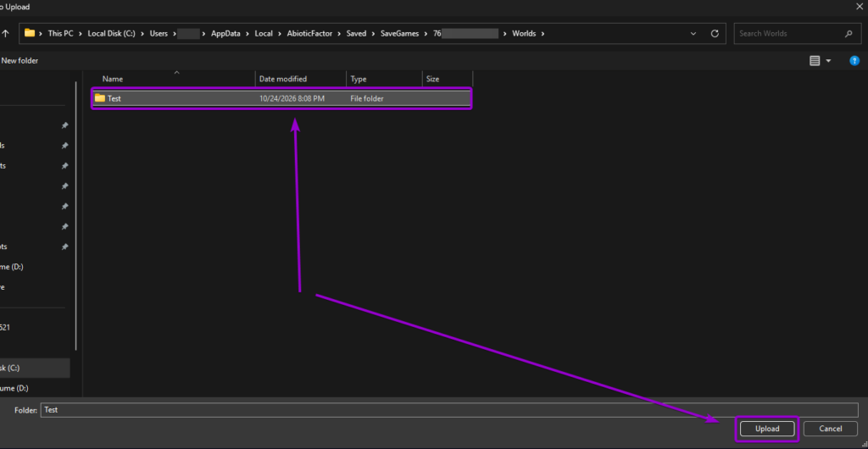Click the 'File folder' type cell
The image size is (868, 449).
pyautogui.click(x=367, y=98)
